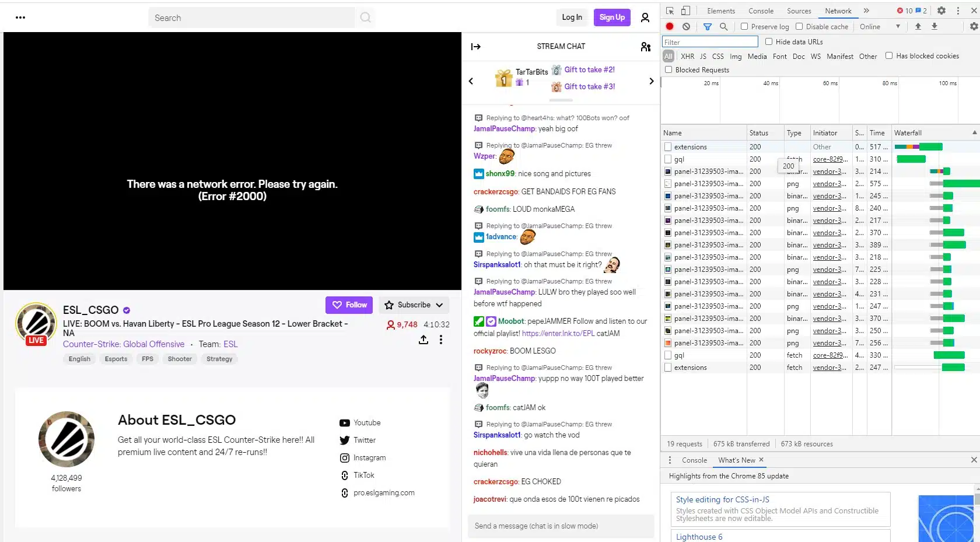Viewport: 980px width, 542px height.
Task: Enable the Preserve log checkbox
Action: (744, 27)
